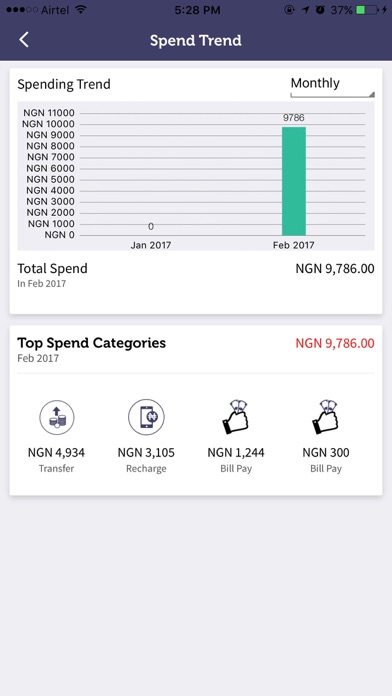Tap the Total Spend NGN 9,786.00 value
The width and height of the screenshot is (392, 696).
coord(335,269)
